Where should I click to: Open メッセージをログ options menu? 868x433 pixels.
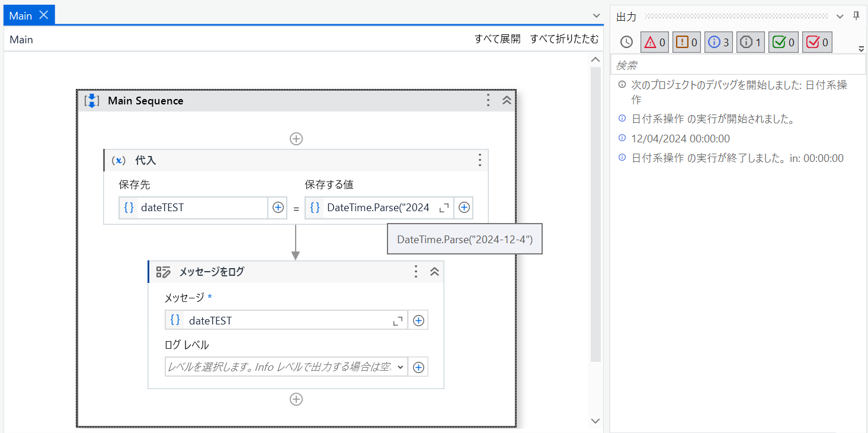pos(416,272)
